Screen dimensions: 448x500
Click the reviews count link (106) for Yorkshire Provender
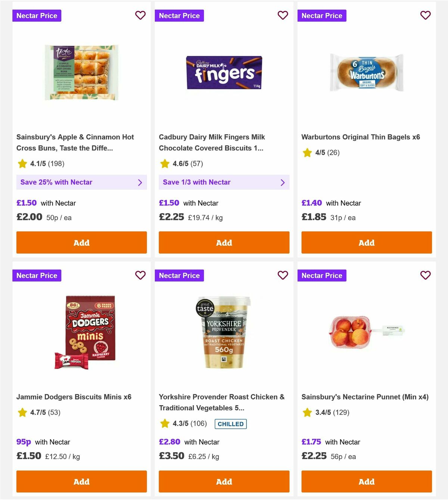pos(198,423)
